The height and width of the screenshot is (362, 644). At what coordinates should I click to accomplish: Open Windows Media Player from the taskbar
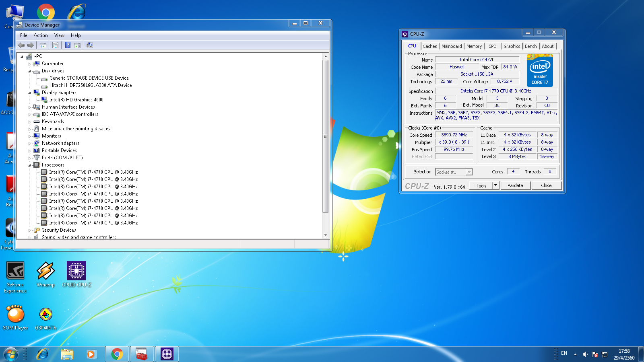click(x=91, y=354)
